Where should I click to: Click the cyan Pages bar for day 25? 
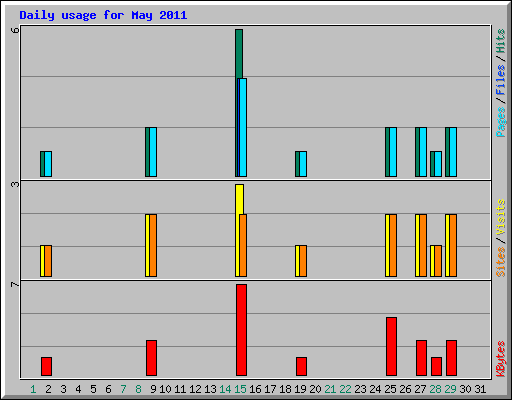(x=393, y=152)
